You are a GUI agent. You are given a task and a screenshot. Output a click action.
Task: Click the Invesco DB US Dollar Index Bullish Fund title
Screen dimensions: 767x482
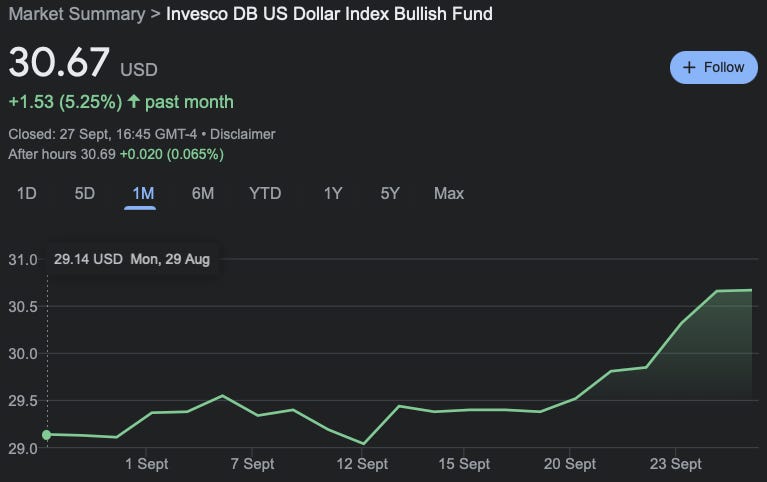coord(329,14)
